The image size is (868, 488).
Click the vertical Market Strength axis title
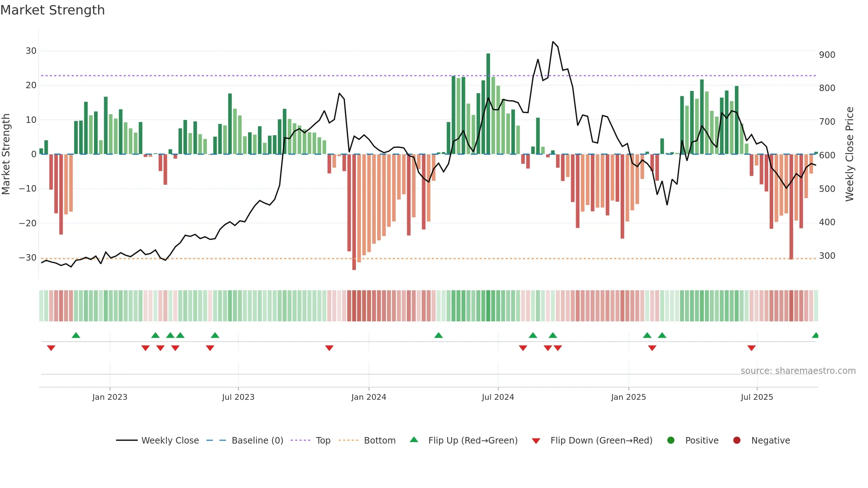(x=6, y=154)
